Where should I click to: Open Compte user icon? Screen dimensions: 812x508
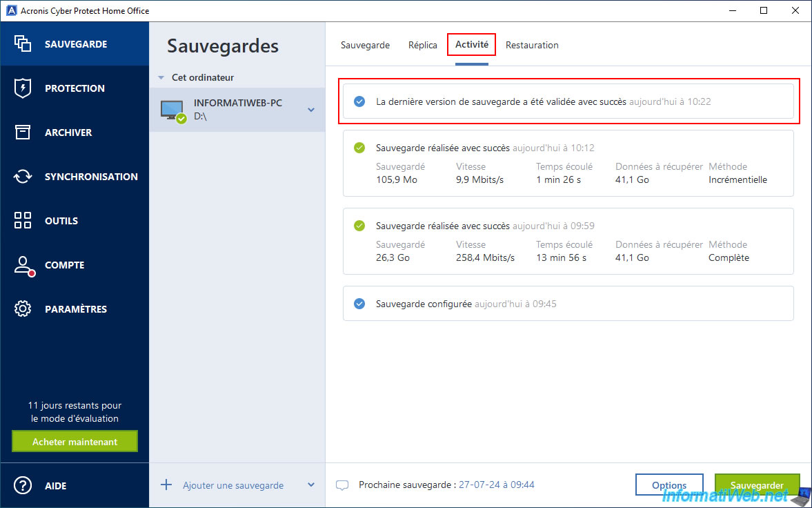(x=23, y=265)
